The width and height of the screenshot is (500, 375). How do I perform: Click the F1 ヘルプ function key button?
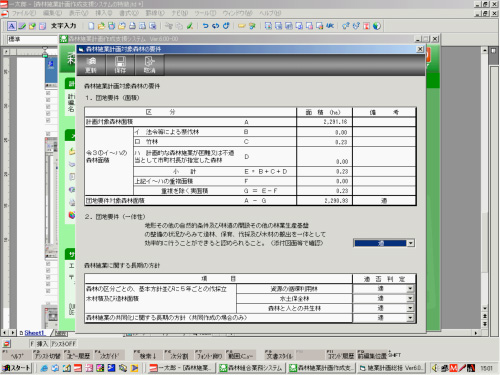click(x=17, y=356)
